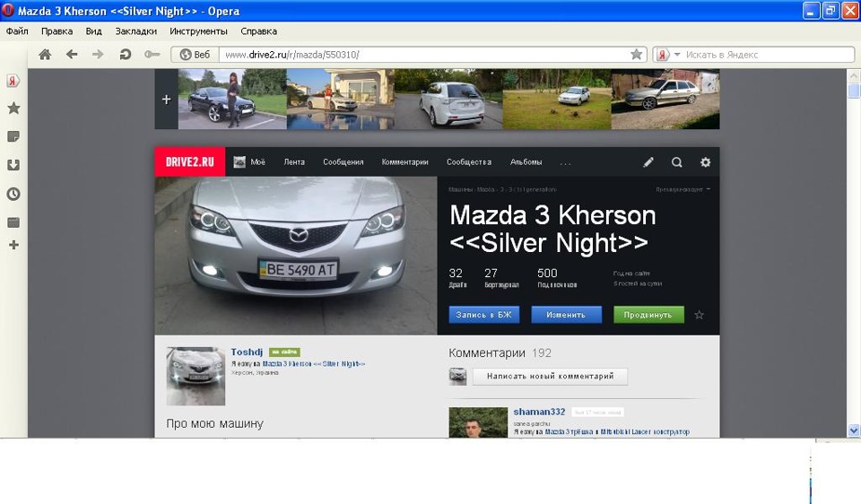Open the Справка menu
861x504 pixels.
click(258, 31)
